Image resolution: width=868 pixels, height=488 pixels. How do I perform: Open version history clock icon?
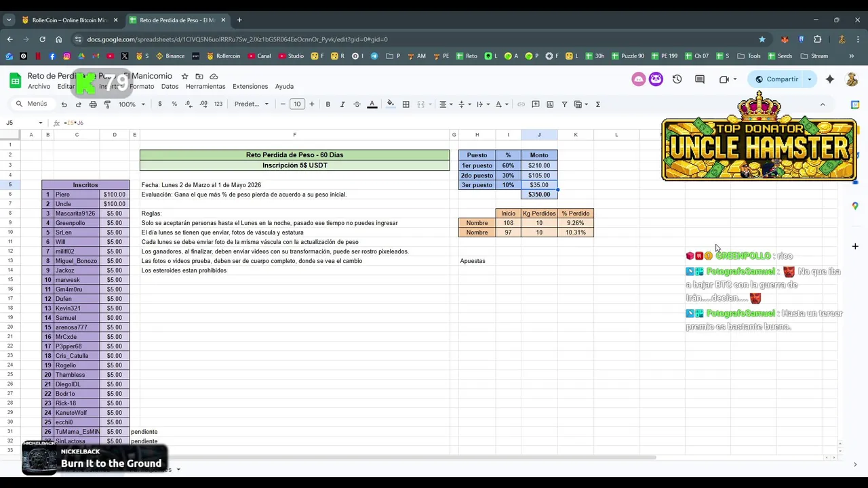(677, 79)
